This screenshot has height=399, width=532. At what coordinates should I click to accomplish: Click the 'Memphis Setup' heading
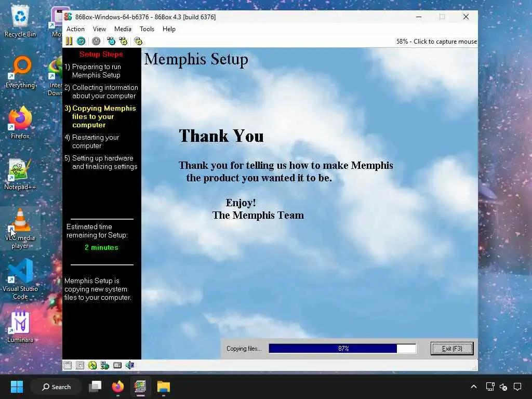(x=196, y=59)
